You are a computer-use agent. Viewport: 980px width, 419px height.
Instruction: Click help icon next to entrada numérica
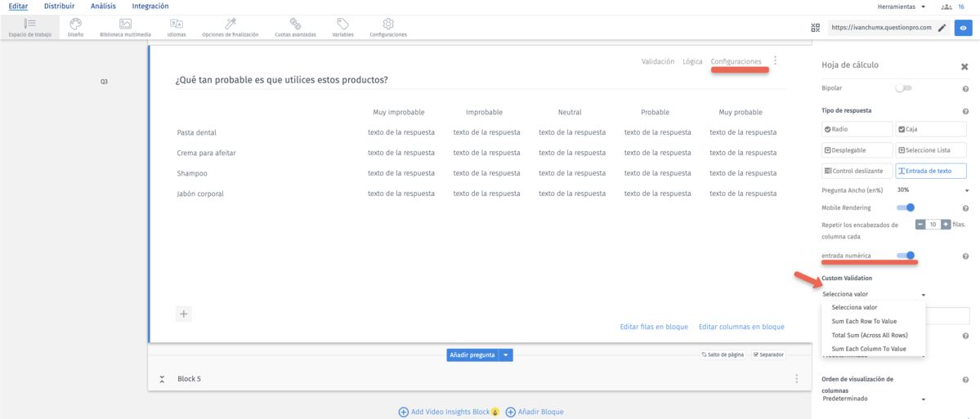pyautogui.click(x=965, y=256)
